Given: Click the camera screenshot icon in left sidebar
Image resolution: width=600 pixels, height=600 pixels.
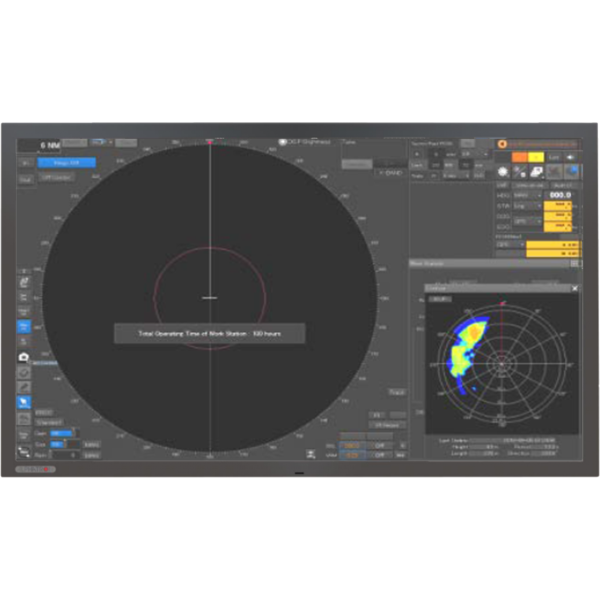Looking at the screenshot, I should [24, 357].
